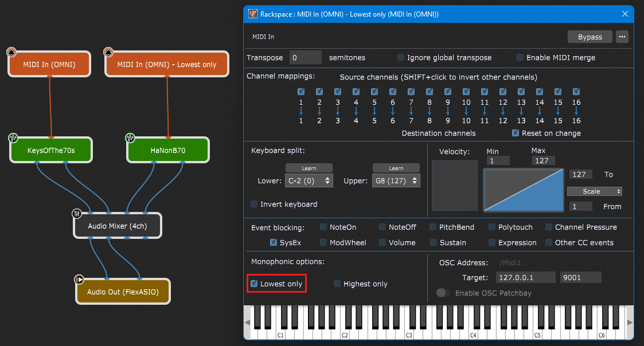Uncheck SysEx event blocking
Image resolution: width=644 pixels, height=346 pixels.
coord(274,242)
